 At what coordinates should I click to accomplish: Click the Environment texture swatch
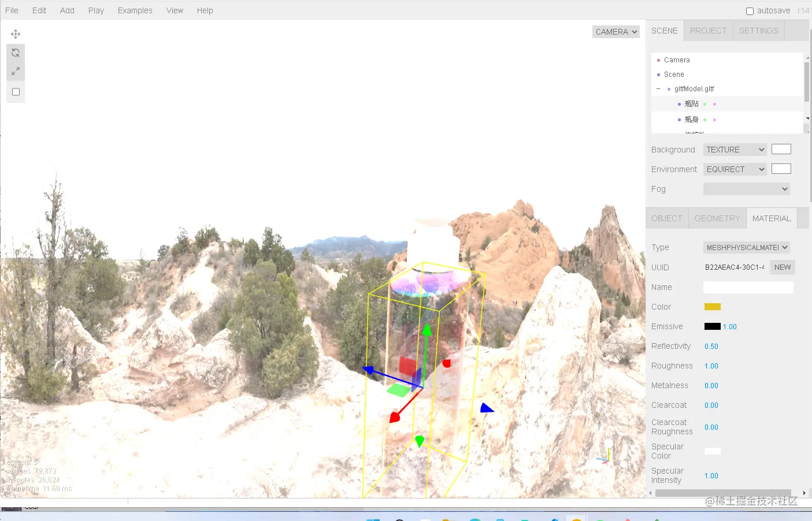click(x=781, y=169)
